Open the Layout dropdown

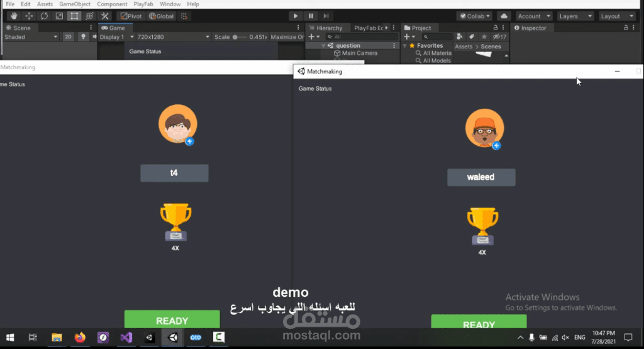(x=616, y=16)
